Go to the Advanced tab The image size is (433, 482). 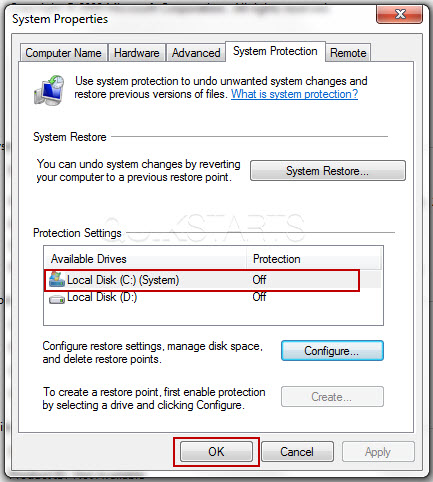[196, 53]
